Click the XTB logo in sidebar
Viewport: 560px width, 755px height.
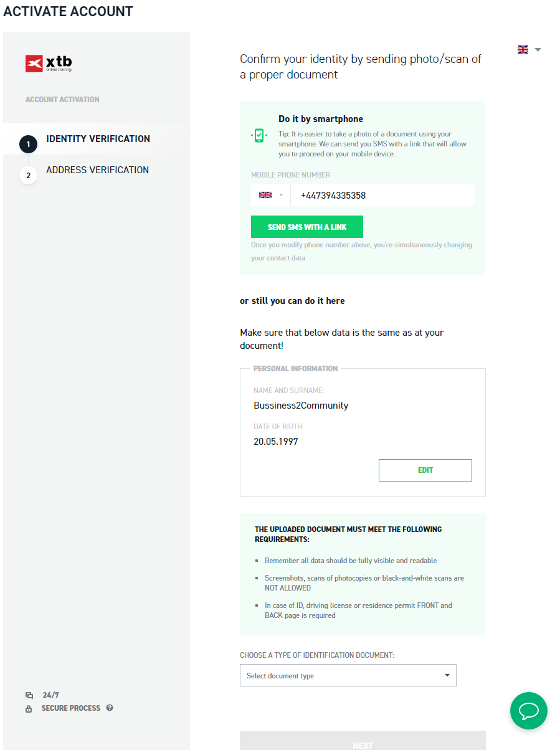coord(49,64)
